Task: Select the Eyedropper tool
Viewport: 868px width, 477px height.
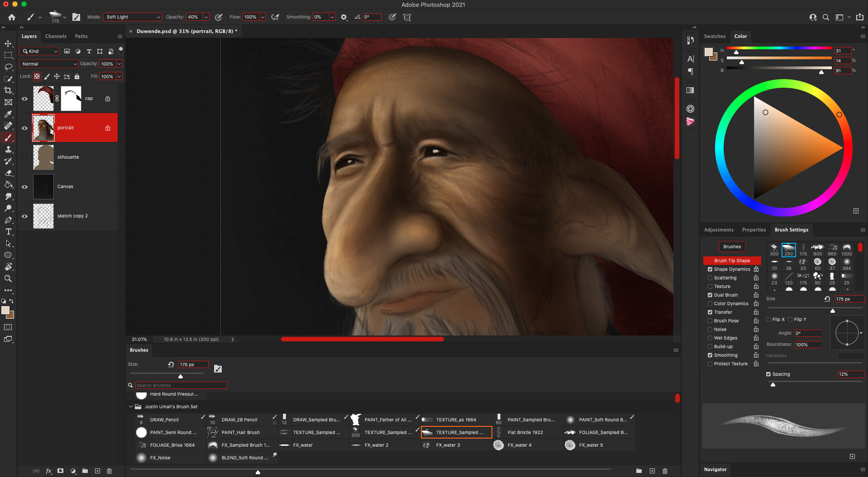Action: 8,114
